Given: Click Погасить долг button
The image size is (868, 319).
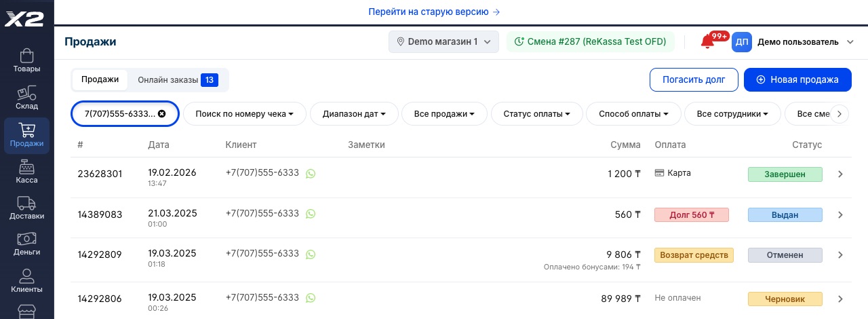Looking at the screenshot, I should pyautogui.click(x=694, y=79).
